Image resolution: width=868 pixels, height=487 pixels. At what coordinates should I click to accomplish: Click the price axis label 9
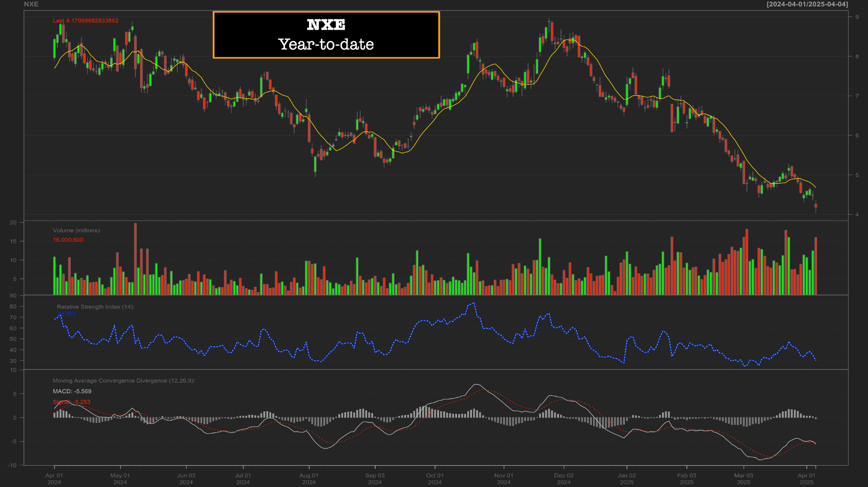point(857,17)
